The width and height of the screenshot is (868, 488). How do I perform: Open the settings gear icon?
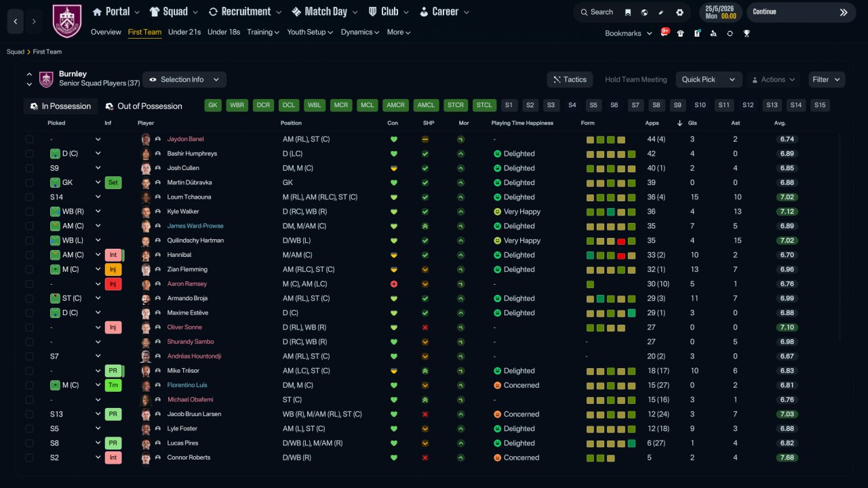point(679,12)
